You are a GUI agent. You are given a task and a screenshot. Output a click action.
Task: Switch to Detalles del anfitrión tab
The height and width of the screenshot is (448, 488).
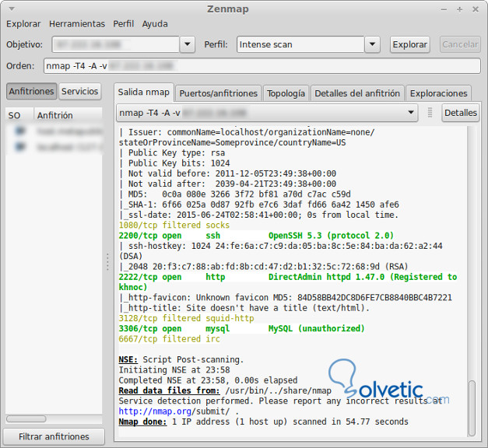tap(357, 93)
